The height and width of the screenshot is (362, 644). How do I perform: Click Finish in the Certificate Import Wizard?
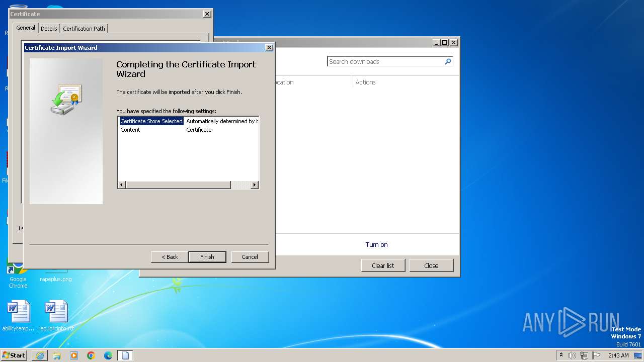[x=207, y=257]
